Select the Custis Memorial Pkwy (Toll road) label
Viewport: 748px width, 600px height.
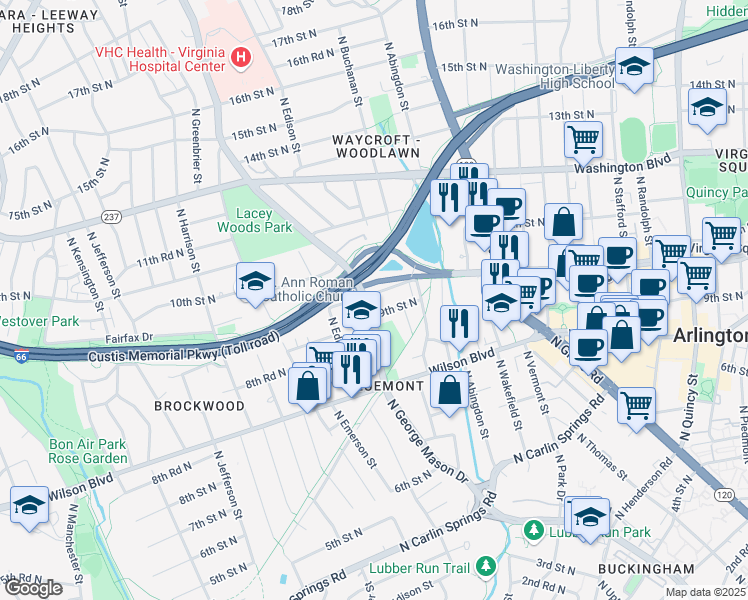click(x=184, y=348)
